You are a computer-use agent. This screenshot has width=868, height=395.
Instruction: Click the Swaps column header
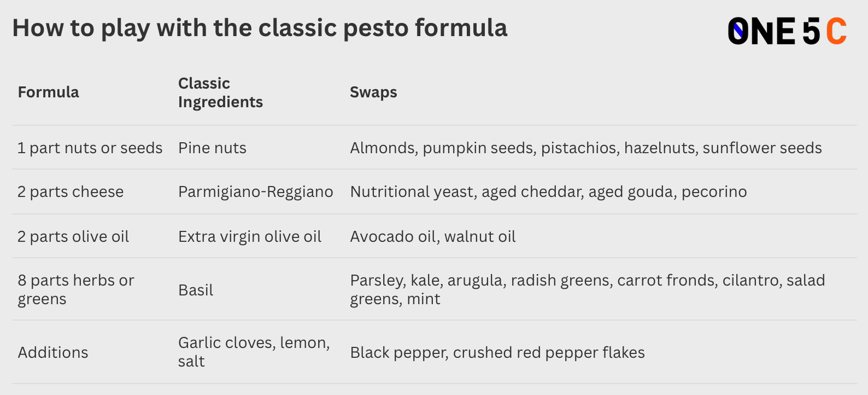tap(373, 92)
